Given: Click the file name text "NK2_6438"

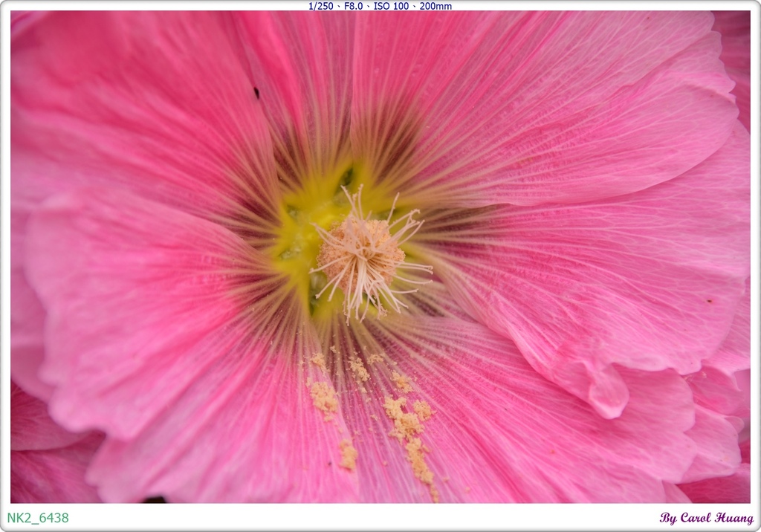Looking at the screenshot, I should pyautogui.click(x=38, y=518).
